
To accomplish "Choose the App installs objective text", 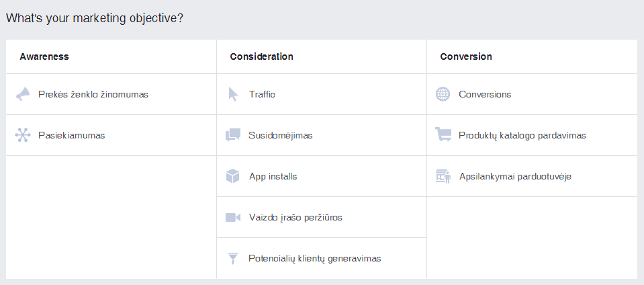I will click(x=273, y=176).
